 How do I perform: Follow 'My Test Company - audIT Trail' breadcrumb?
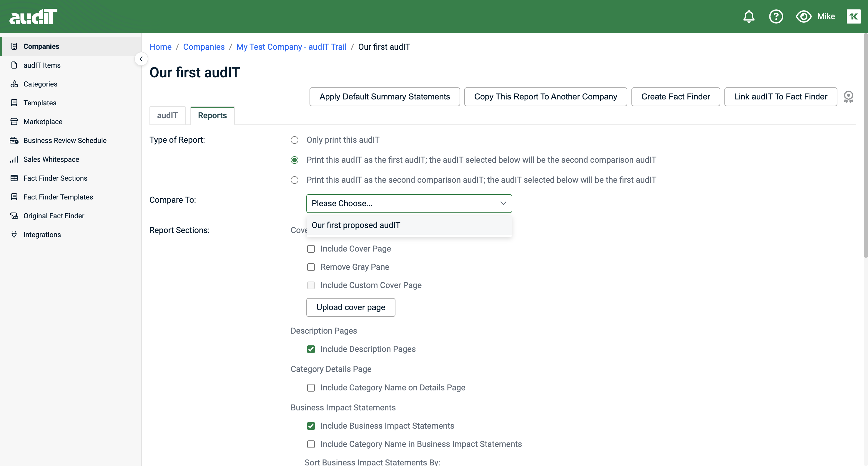point(291,47)
